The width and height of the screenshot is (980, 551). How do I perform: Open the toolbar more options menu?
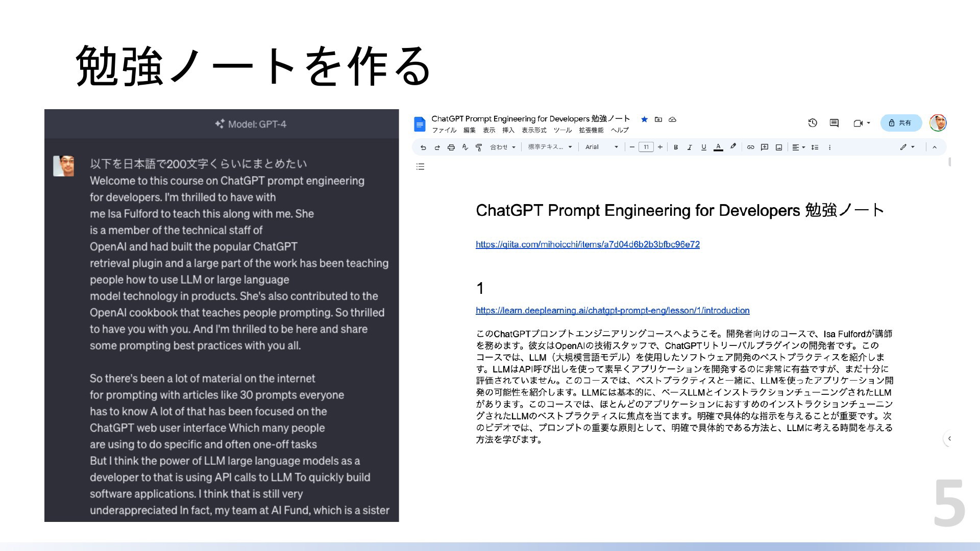829,147
